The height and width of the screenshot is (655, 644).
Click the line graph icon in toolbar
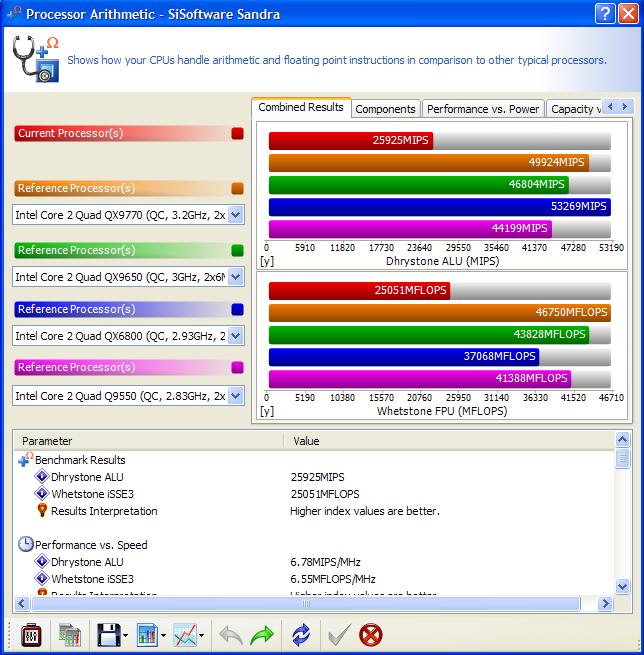(x=185, y=635)
